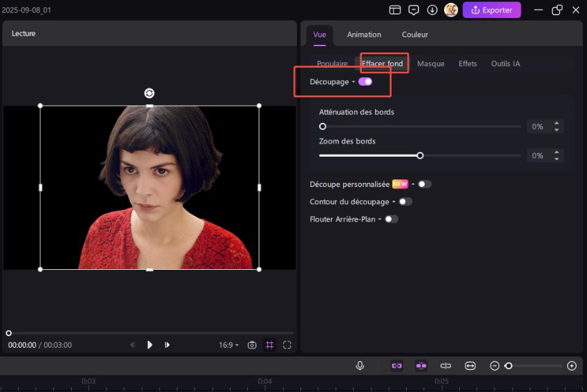587x392 pixels.
Task: Click the Atténuation des bords percentage field
Action: 537,127
